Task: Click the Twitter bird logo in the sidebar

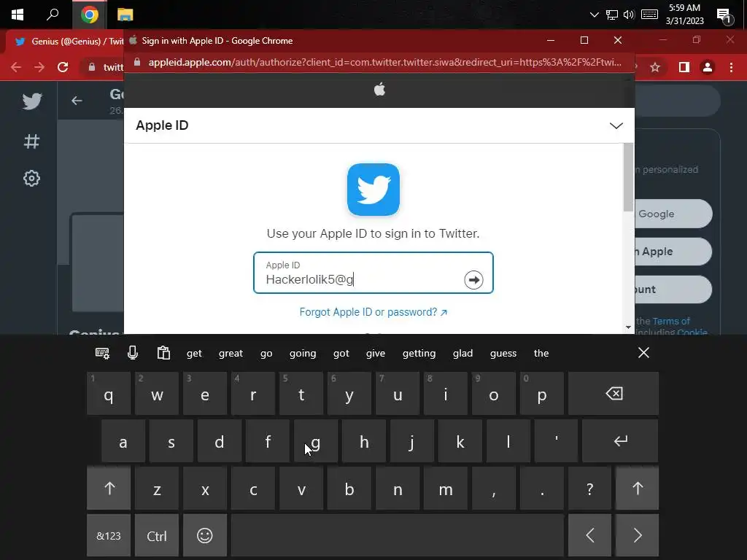Action: (x=32, y=101)
